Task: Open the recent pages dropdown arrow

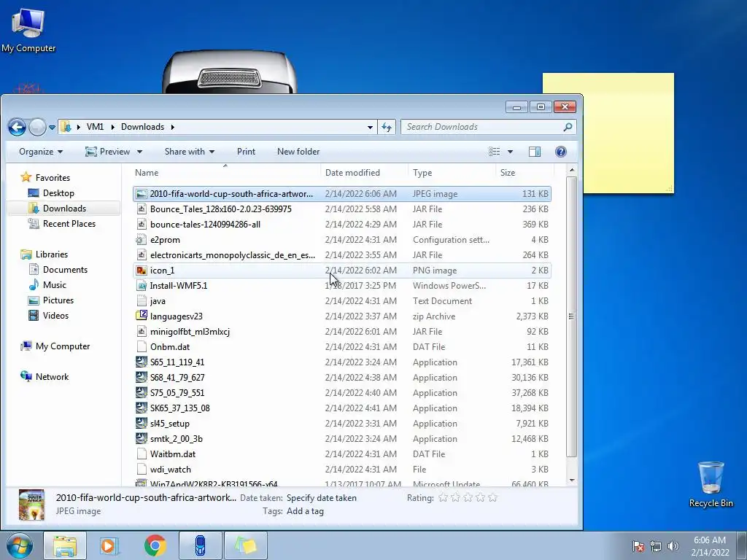Action: (x=52, y=128)
